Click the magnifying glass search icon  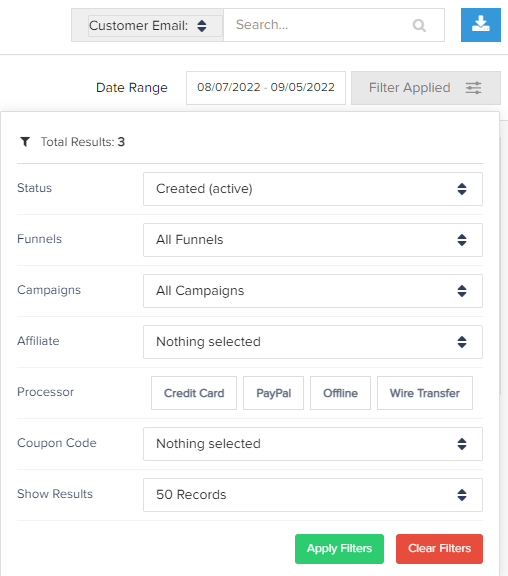[x=419, y=25]
